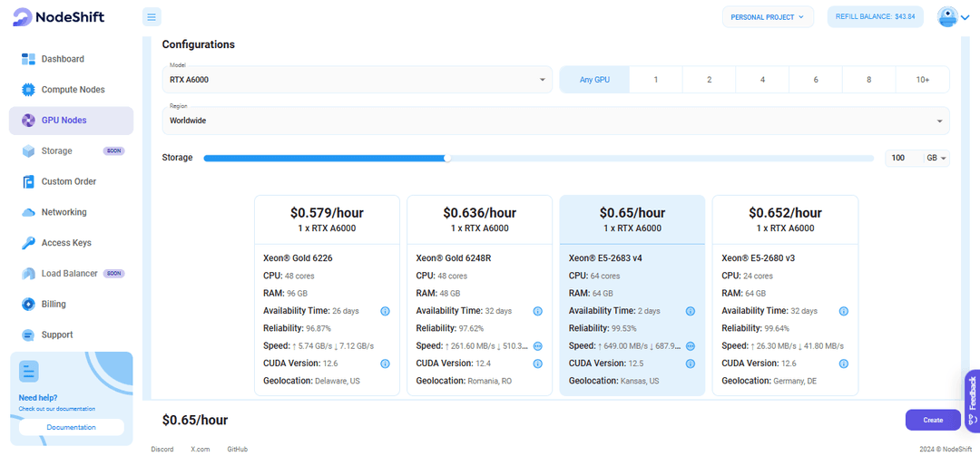The height and width of the screenshot is (456, 980).
Task: Click the Custom Order icon
Action: tap(28, 181)
